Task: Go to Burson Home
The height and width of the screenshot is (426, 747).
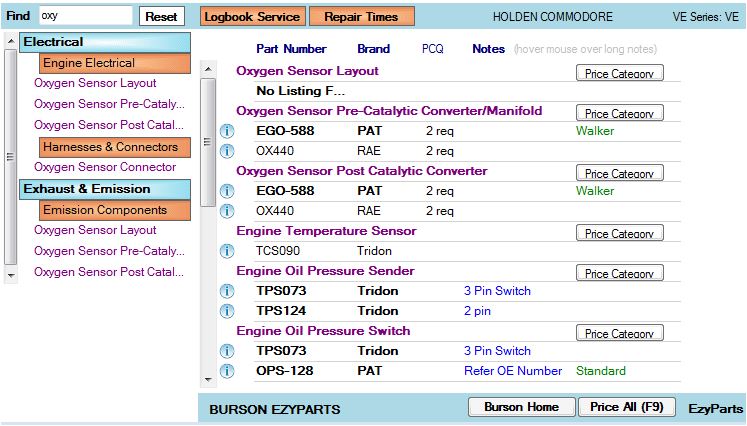Action: click(x=522, y=406)
